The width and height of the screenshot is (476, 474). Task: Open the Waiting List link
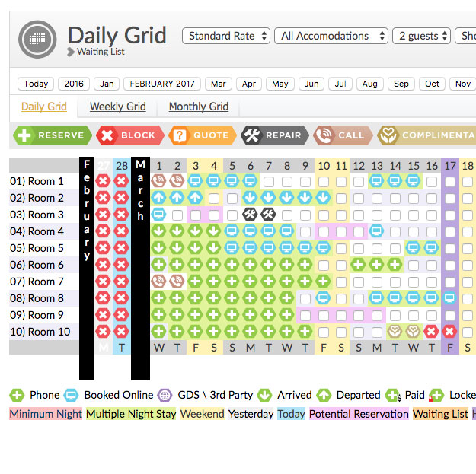(x=101, y=52)
